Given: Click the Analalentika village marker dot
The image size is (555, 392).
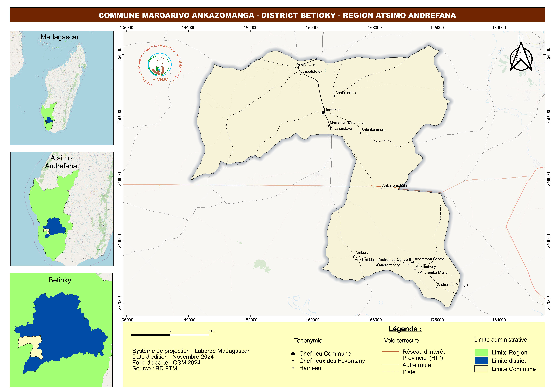Looking at the screenshot, I should pos(334,96).
